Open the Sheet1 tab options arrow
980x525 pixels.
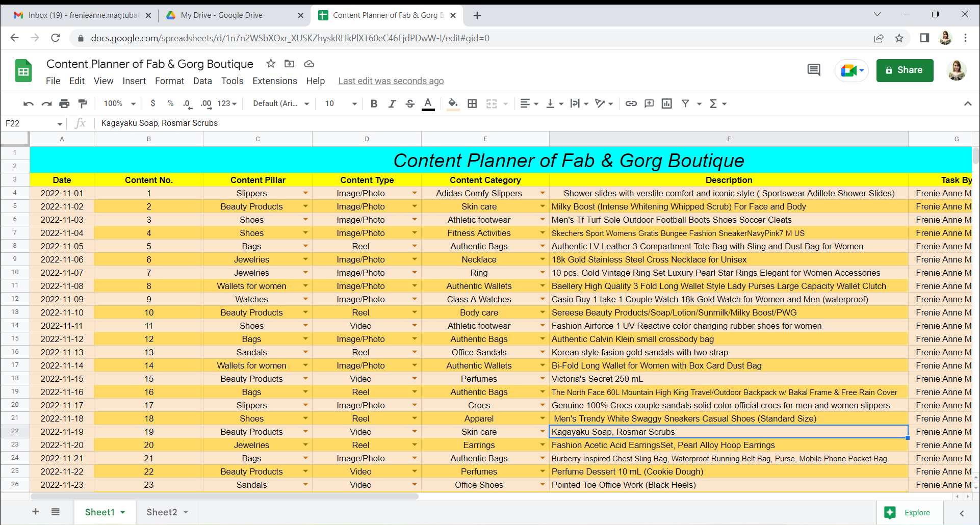click(123, 512)
